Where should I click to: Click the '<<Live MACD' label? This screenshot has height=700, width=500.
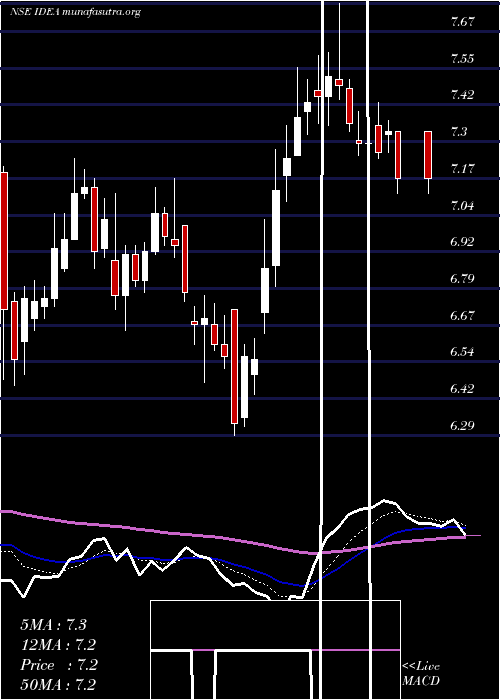click(x=421, y=673)
